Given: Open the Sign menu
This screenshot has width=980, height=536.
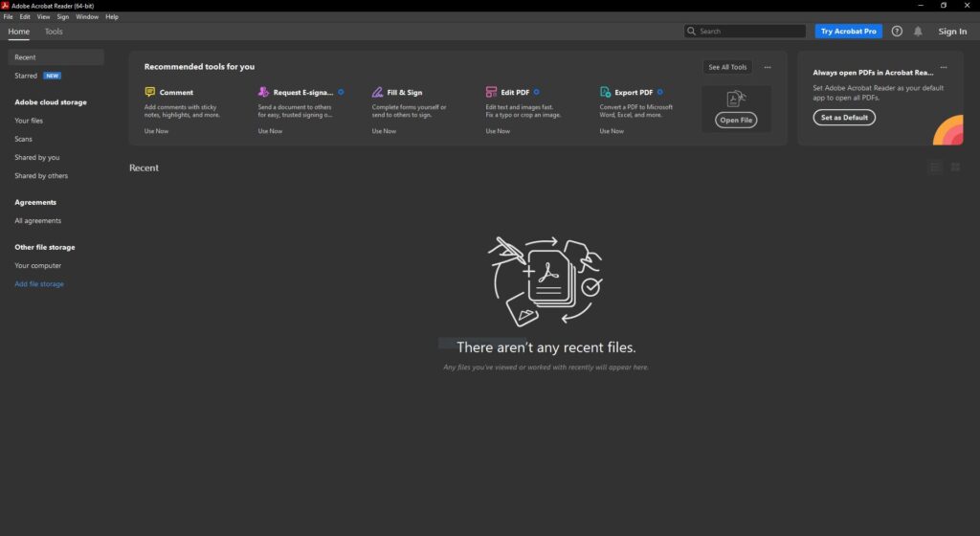Looking at the screenshot, I should pos(63,17).
